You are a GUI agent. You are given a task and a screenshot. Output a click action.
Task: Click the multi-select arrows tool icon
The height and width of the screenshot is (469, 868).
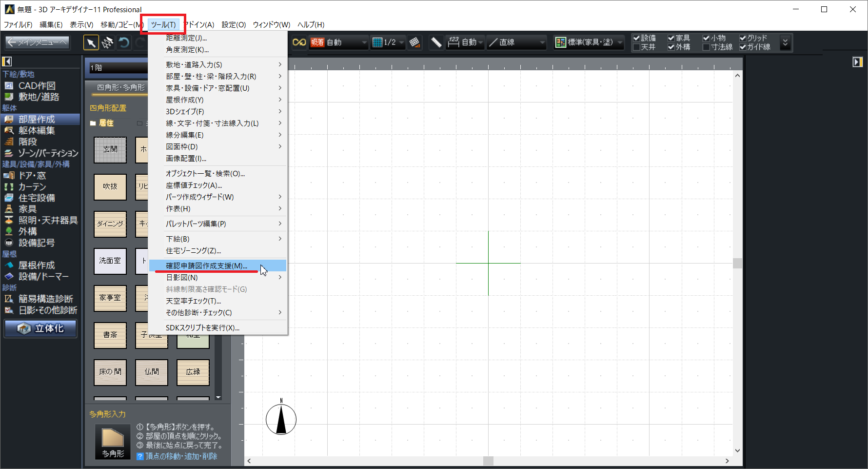tap(107, 43)
